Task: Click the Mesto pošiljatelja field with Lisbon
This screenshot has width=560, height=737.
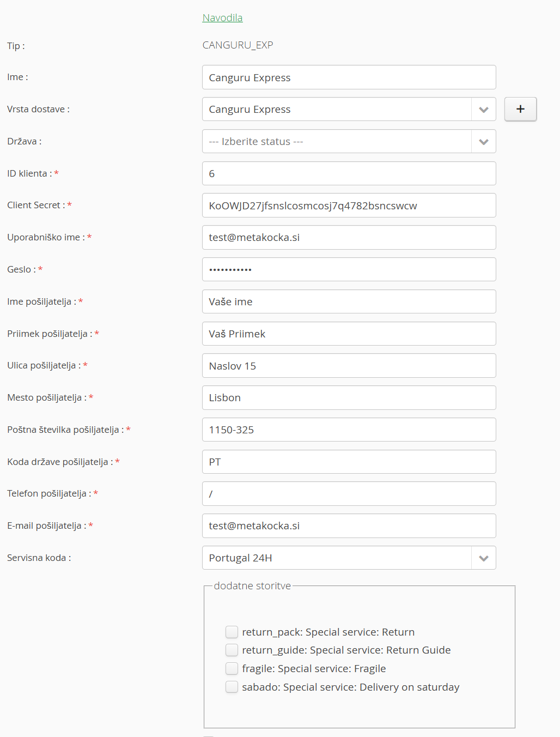Action: pos(349,398)
